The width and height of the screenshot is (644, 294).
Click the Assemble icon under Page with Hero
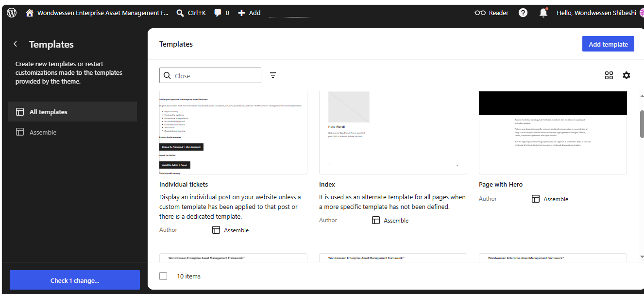pyautogui.click(x=536, y=199)
